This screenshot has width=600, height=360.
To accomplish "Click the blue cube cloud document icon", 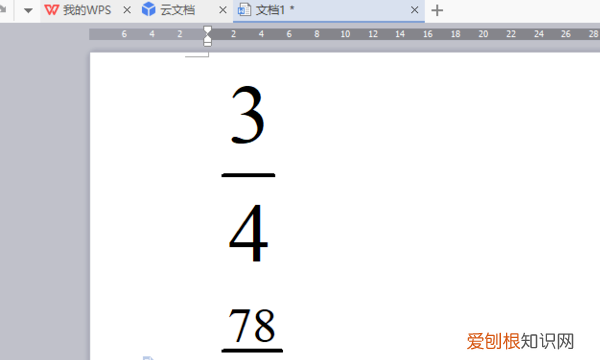I will 148,9.
